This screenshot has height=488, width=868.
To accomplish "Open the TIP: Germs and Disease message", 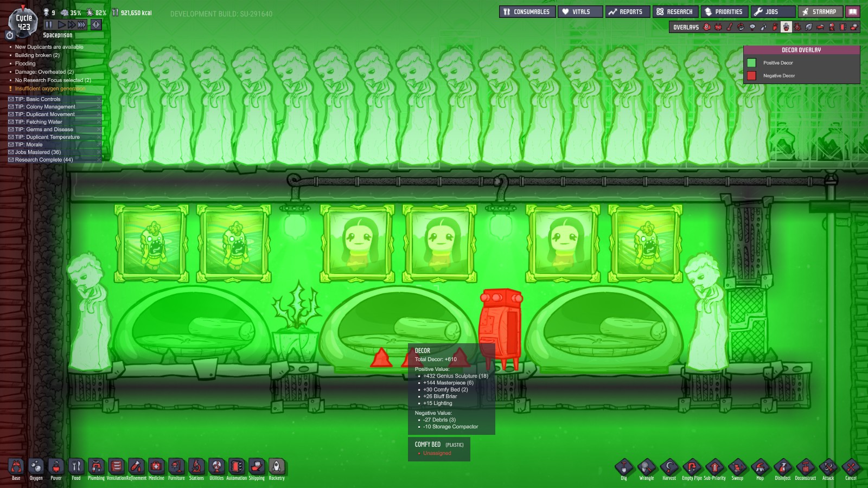I will click(54, 130).
